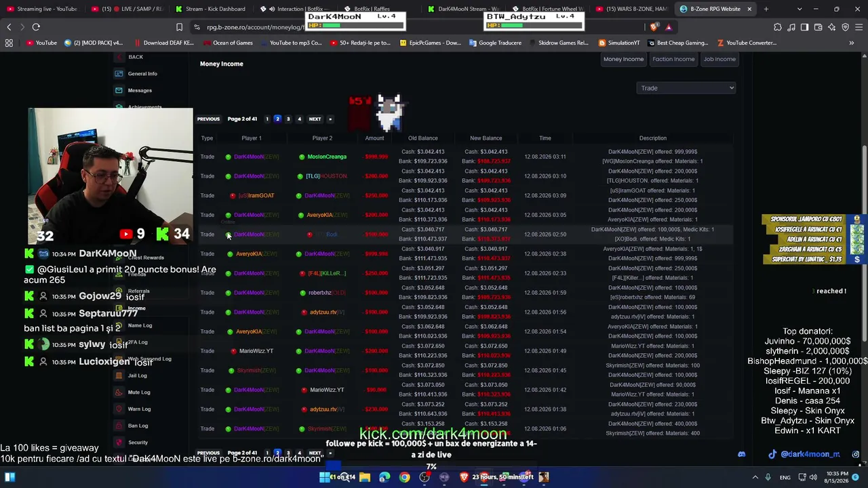Viewport: 868px width, 488px height.
Task: Switch to Stream - Kick Dashboard tab
Action: [x=210, y=9]
